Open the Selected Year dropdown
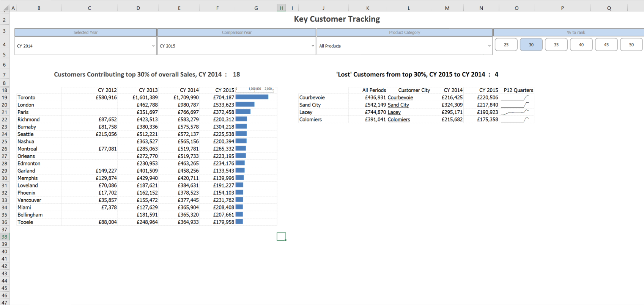This screenshot has width=644, height=305. click(x=153, y=46)
